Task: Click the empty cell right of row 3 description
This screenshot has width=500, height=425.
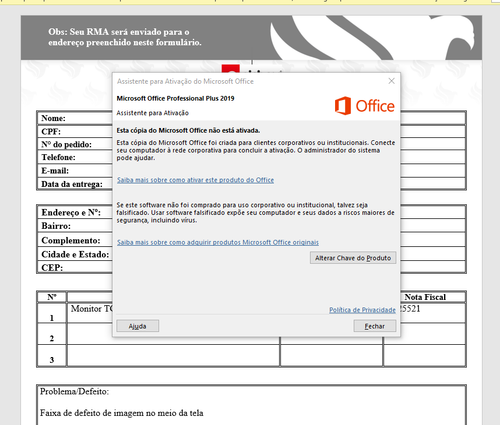Action: (331, 355)
